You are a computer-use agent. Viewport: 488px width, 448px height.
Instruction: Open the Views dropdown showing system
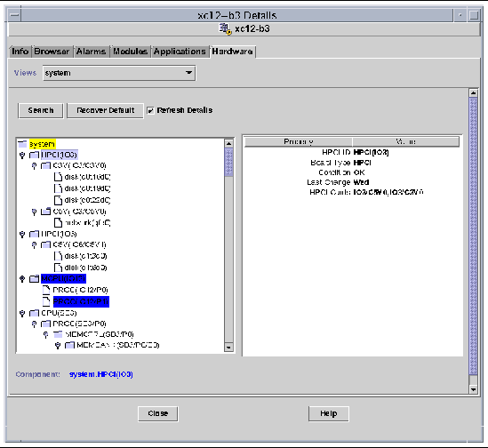click(119, 73)
